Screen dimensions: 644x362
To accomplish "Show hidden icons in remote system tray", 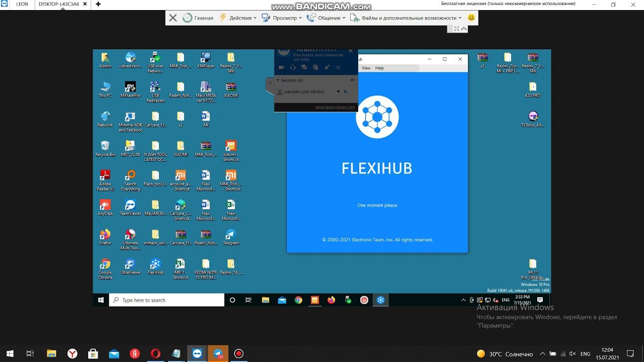I will coord(463,300).
